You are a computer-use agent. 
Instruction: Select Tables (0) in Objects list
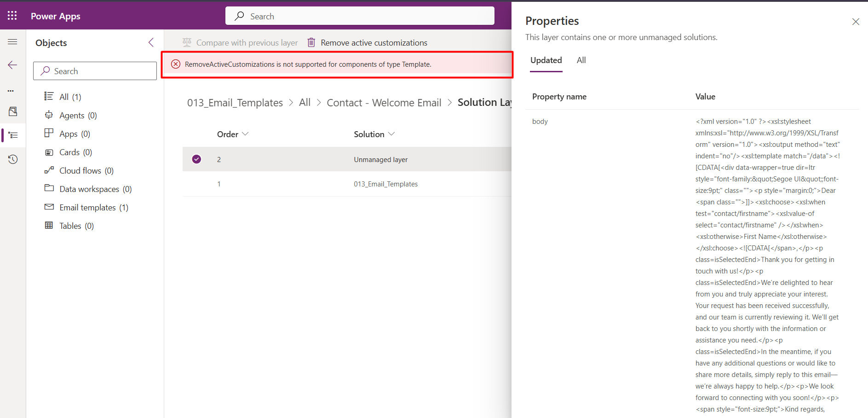[x=76, y=226]
